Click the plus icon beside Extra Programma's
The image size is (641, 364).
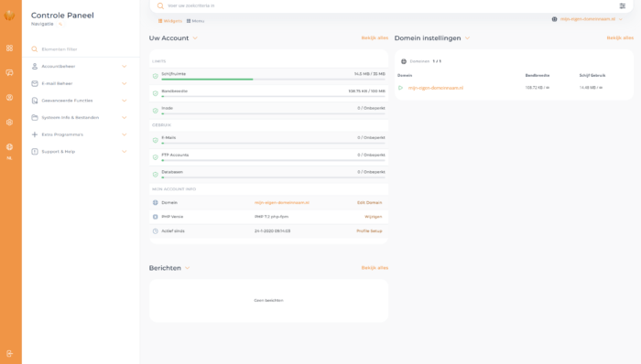click(35, 134)
